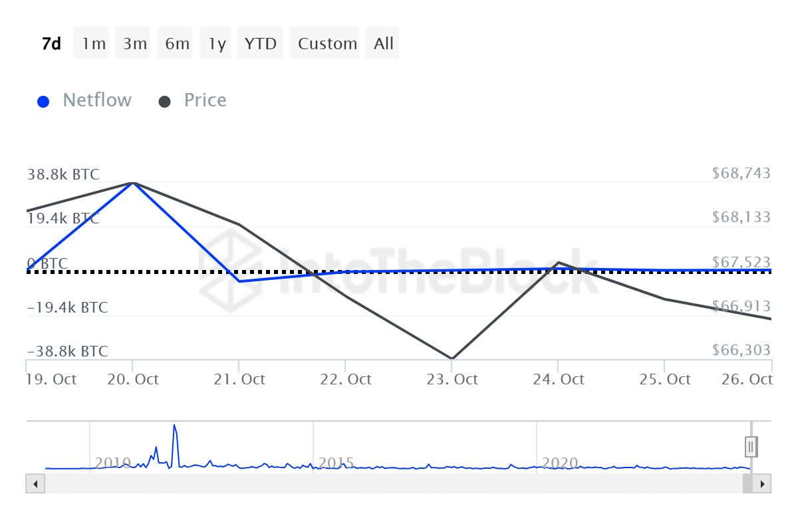Select the 7d timeframe tab
798x532 pixels.
coord(50,43)
